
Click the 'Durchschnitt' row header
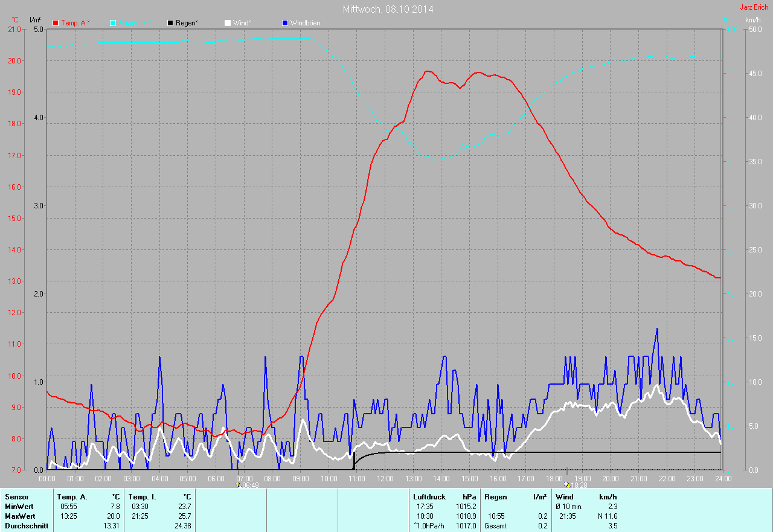point(27,526)
